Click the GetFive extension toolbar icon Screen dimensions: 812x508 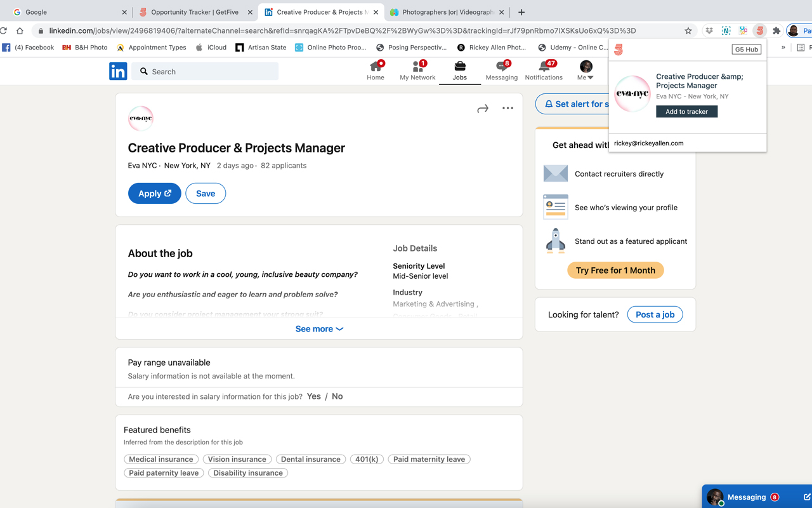pos(759,30)
